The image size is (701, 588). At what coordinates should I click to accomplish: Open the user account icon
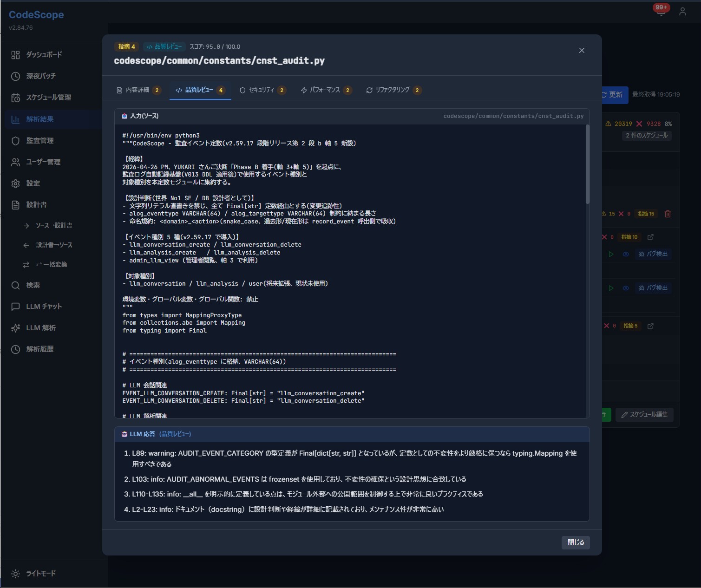pyautogui.click(x=682, y=12)
